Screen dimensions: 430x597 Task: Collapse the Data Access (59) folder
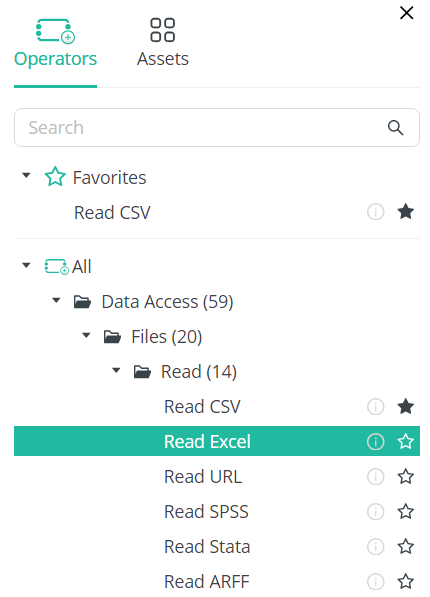click(x=56, y=300)
